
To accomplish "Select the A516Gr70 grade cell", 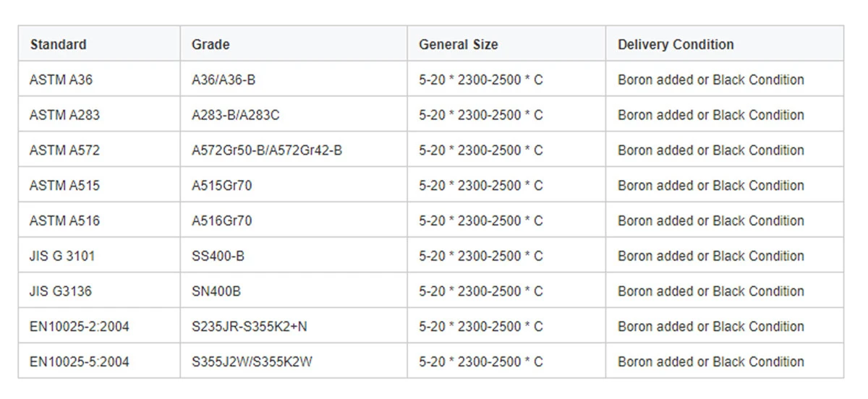I will tap(294, 220).
